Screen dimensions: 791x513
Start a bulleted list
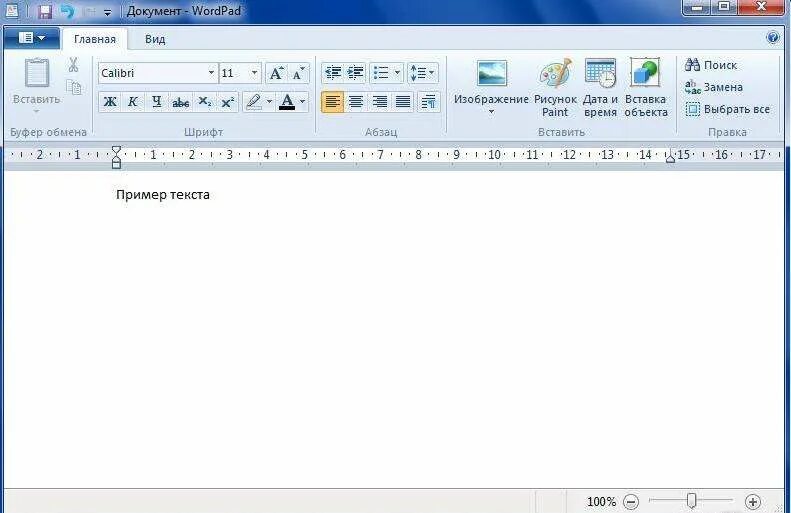pos(381,73)
